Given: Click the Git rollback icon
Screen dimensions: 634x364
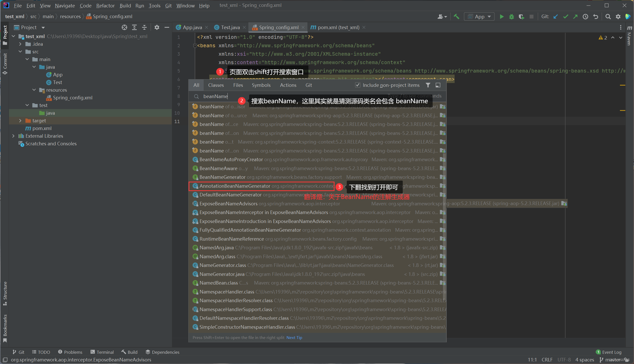Looking at the screenshot, I should (596, 17).
